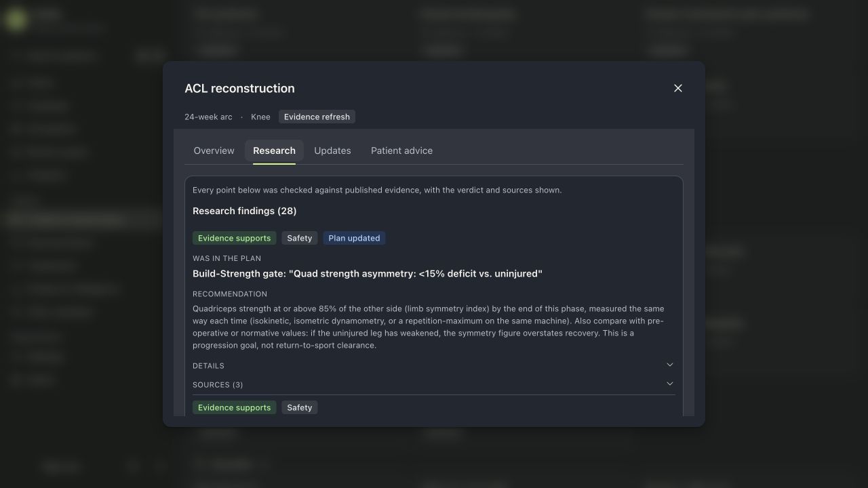Image resolution: width=868 pixels, height=488 pixels.
Task: Expand the DETAILS section
Action: 434,365
